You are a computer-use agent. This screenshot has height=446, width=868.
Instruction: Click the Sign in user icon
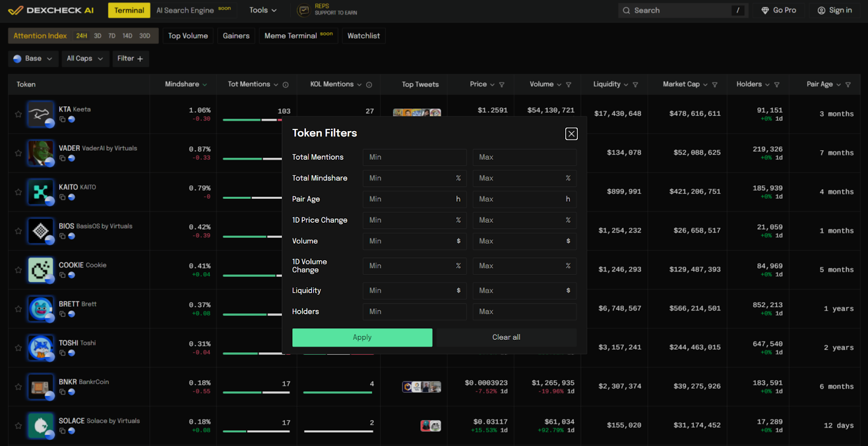click(821, 10)
